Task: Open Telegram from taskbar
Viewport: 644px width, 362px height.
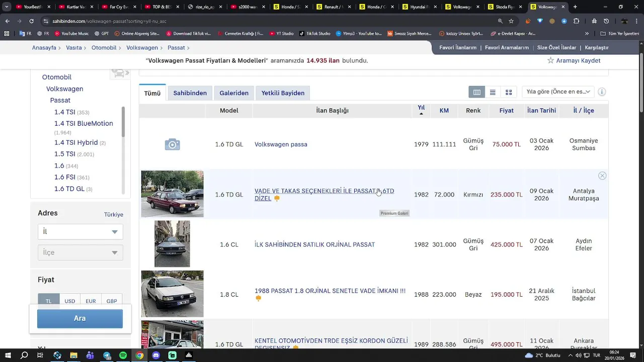Action: point(107,355)
